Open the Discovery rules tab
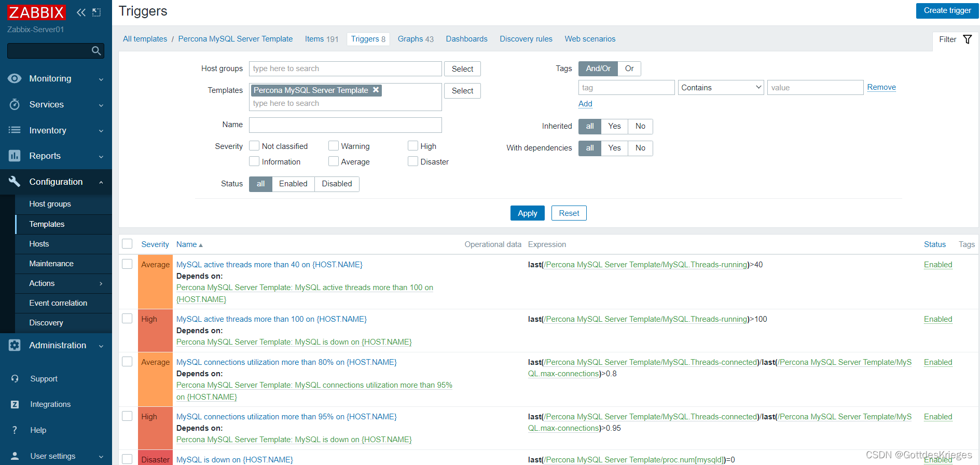Viewport: 980px width, 465px height. [x=526, y=39]
